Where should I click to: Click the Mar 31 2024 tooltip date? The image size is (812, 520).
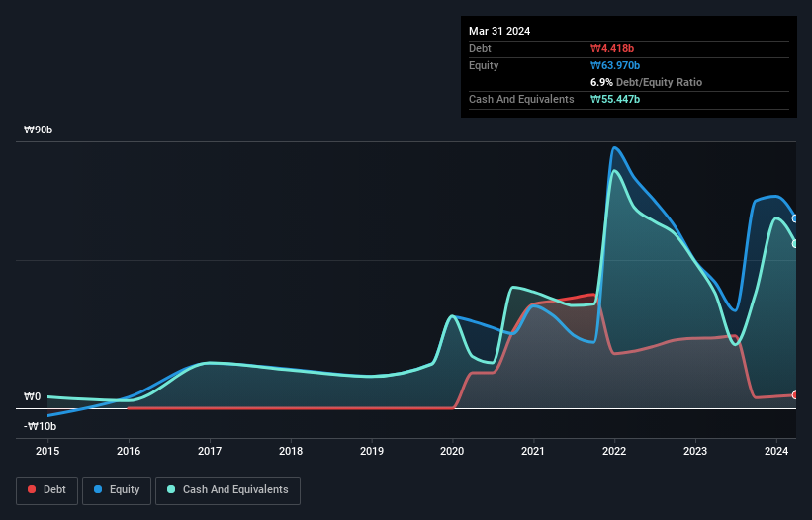coord(499,31)
